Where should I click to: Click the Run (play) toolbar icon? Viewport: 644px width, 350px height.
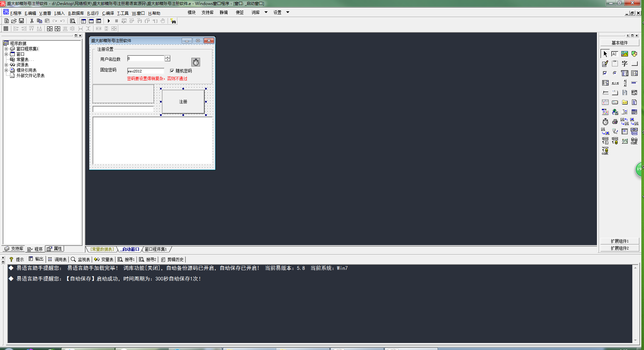coord(109,21)
